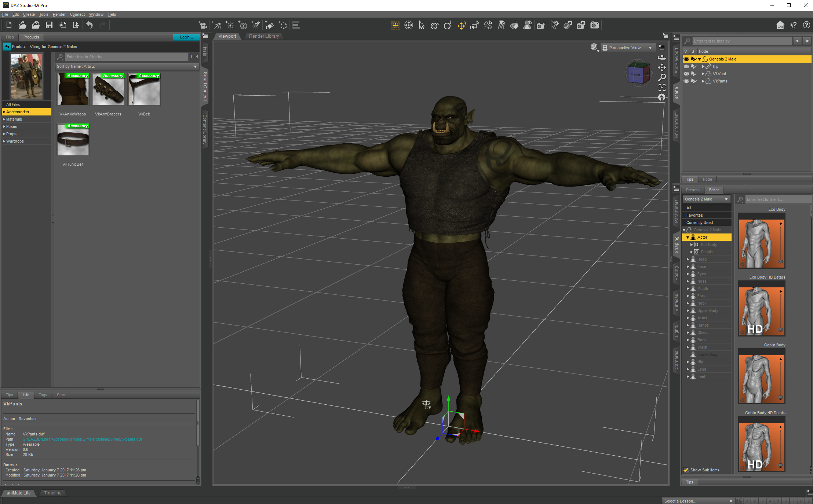Hide the VkPants node via eye icon
Screen dimensions: 813x504
coord(686,81)
